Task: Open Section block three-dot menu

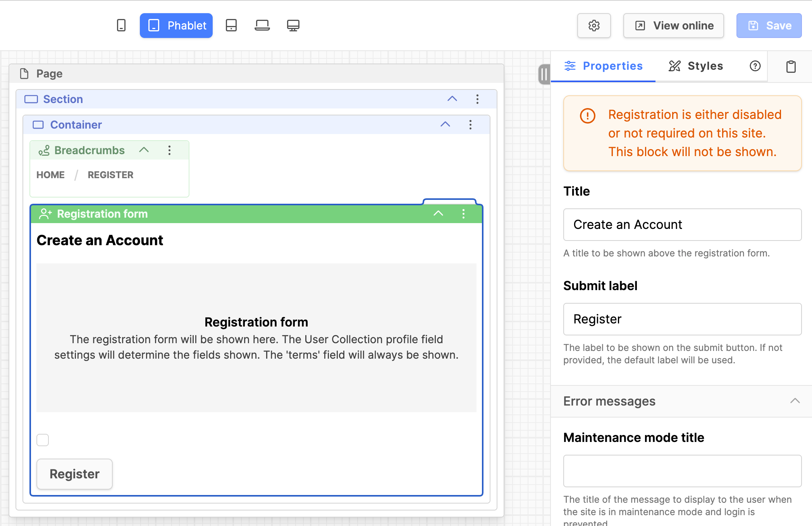Action: tap(477, 99)
